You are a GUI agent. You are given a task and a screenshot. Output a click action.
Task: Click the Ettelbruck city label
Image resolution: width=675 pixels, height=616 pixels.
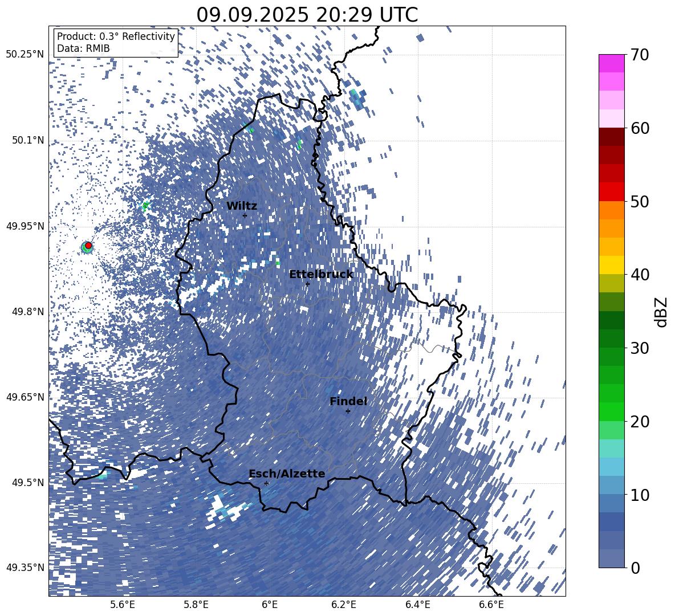321,275
